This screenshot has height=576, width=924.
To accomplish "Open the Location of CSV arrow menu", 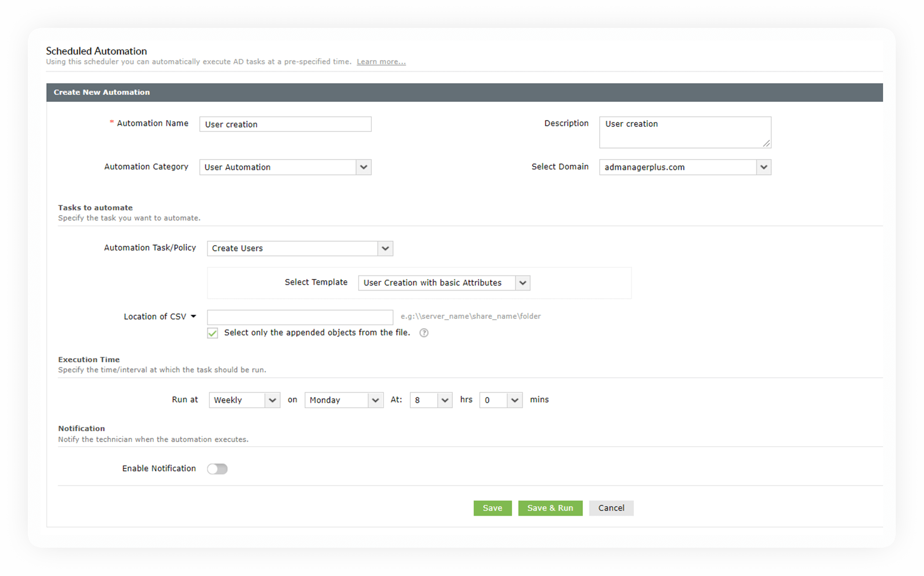I will (193, 316).
